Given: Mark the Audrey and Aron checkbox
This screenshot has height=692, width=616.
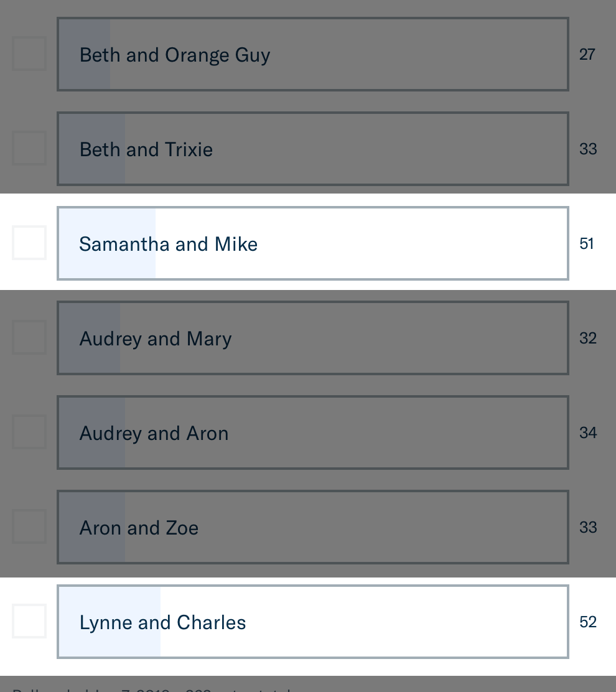Looking at the screenshot, I should point(29,432).
